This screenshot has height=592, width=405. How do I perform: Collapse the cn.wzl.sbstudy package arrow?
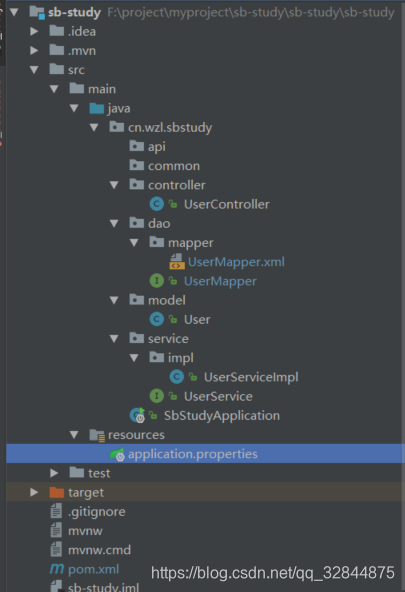tap(94, 127)
